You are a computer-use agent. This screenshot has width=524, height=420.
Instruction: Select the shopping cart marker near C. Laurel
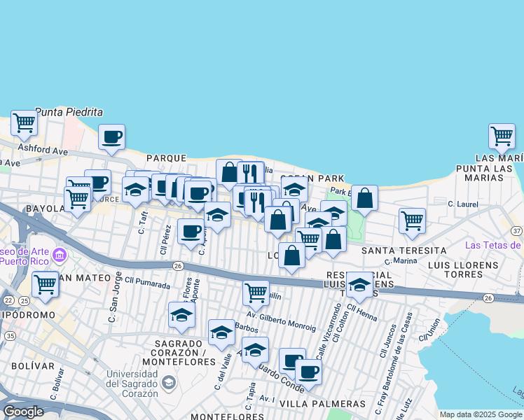[413, 220]
